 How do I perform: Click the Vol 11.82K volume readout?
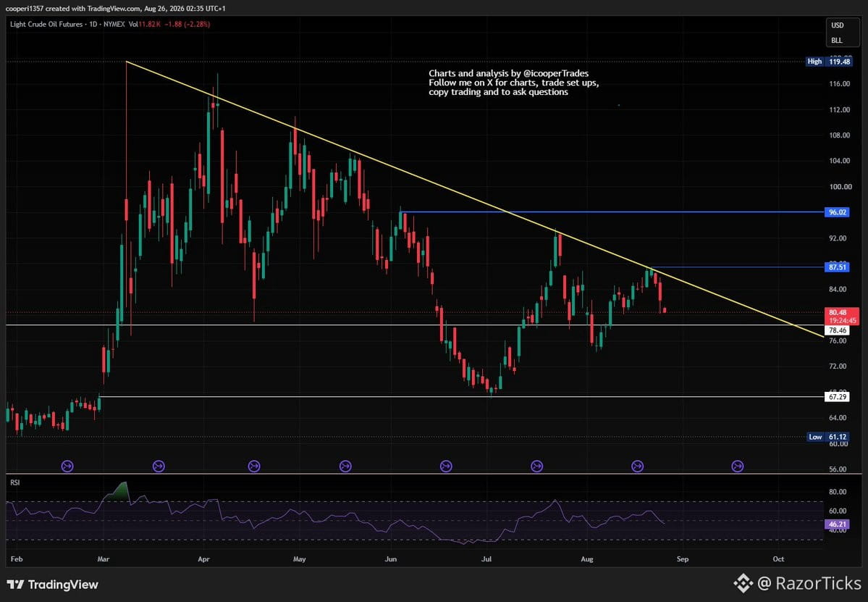(x=146, y=25)
